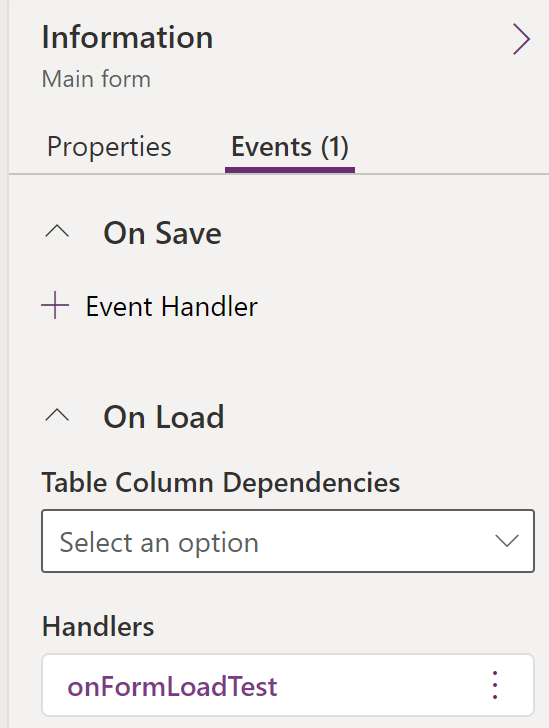
Task: Click the Handlers section label
Action: click(98, 626)
